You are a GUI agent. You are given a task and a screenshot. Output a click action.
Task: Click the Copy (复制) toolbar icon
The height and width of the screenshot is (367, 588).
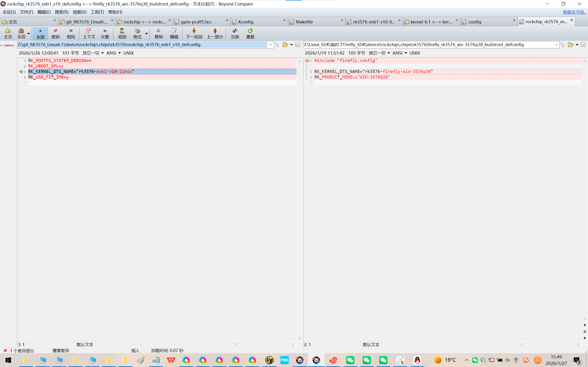(158, 33)
